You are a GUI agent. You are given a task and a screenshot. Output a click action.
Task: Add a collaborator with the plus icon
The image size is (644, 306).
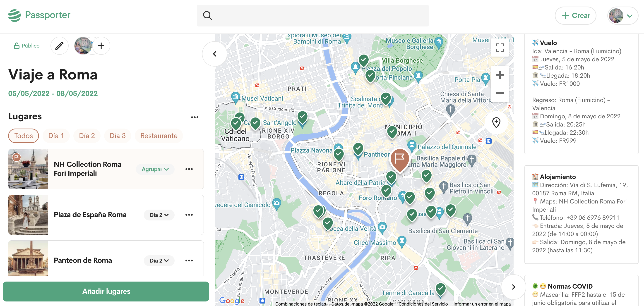101,46
